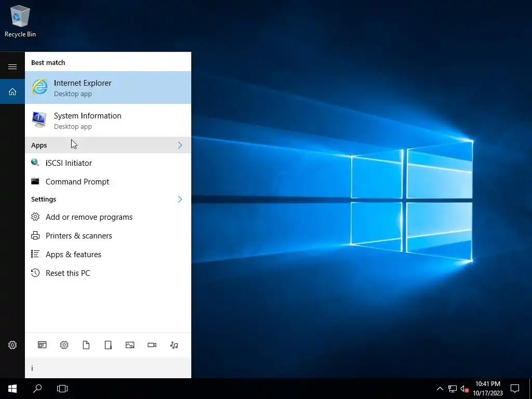Screen dimensions: 532x399
Task: Click the iSCSI Initiator globe icon
Action: point(35,163)
